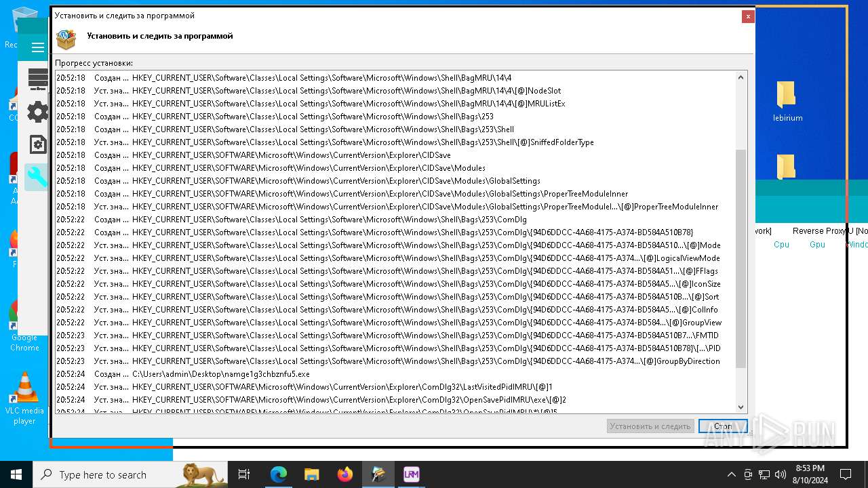868x488 pixels.
Task: Select log row ending Modules\GlobalSettings
Action: click(395, 181)
